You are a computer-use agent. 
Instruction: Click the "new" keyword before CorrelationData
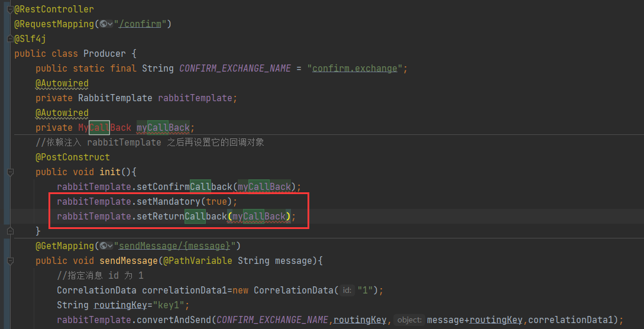point(240,291)
